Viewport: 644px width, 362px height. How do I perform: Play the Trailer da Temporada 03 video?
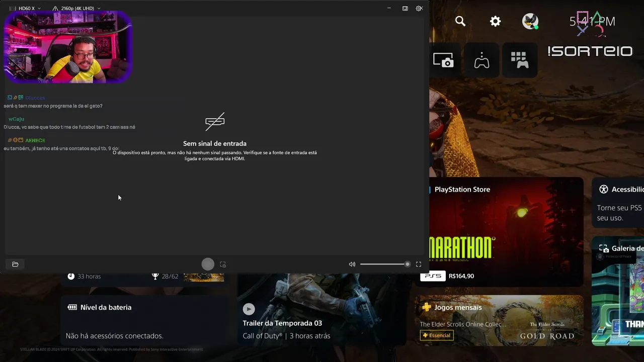pyautogui.click(x=249, y=309)
